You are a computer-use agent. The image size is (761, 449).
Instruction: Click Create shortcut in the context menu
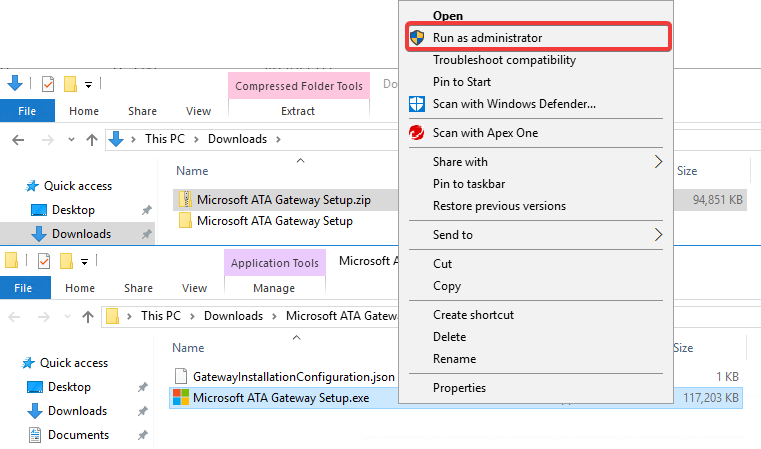[473, 315]
